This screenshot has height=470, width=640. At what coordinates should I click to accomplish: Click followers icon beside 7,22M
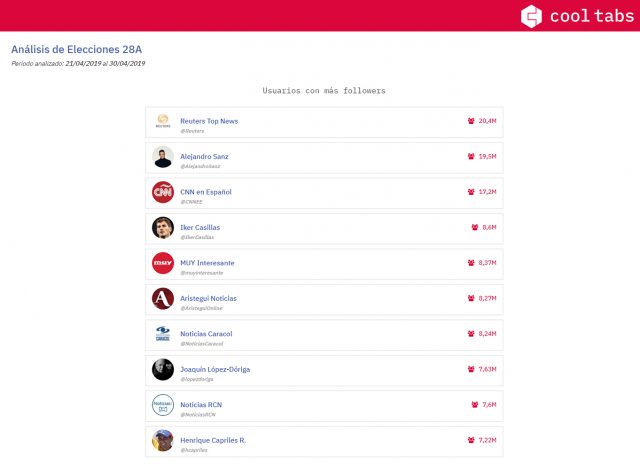[x=471, y=440]
